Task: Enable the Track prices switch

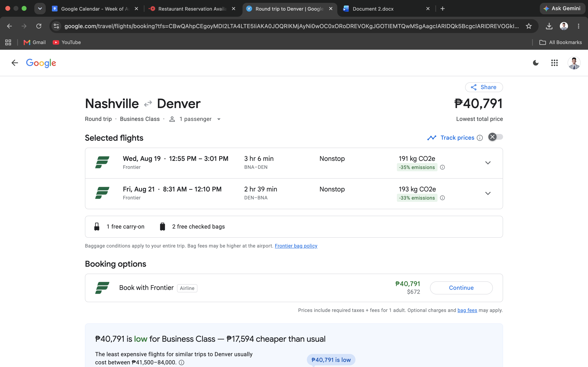Action: (x=496, y=137)
